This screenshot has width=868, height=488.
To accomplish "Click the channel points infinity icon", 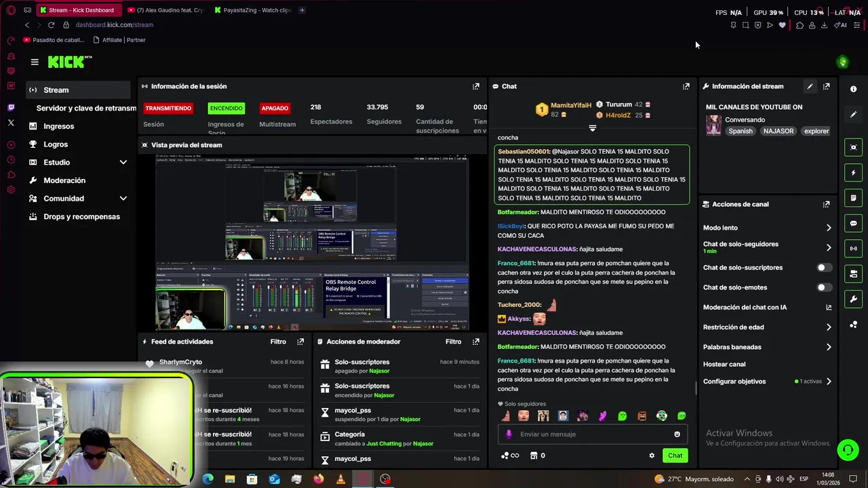I will (510, 455).
